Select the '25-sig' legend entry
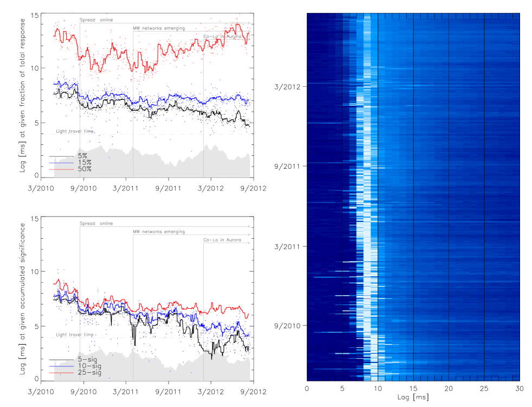Screen dimensions: 532x407 coord(89,372)
